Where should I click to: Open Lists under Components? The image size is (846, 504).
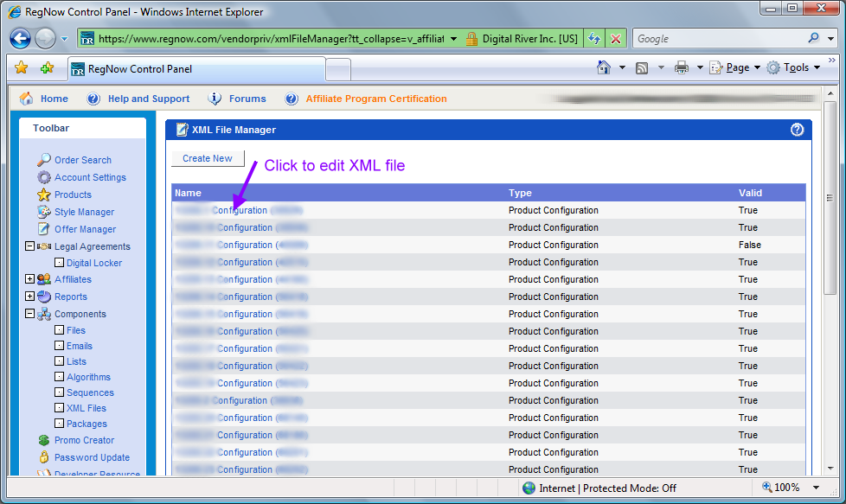76,361
